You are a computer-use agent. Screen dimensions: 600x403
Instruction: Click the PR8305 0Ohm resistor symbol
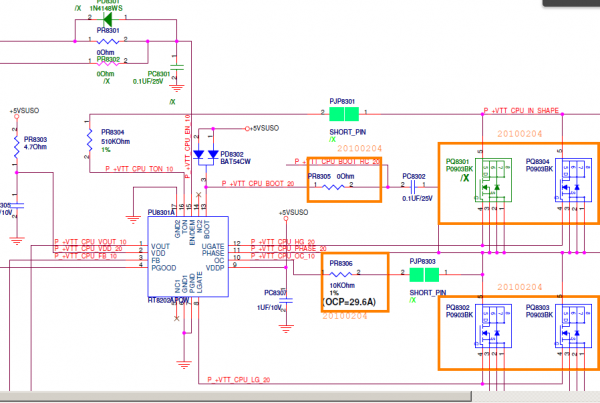tap(333, 187)
